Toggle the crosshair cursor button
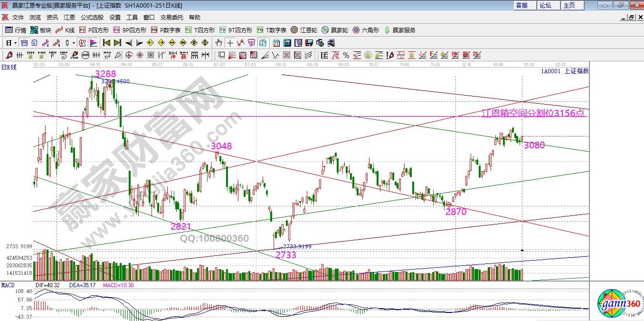This screenshot has width=644, height=321. click(230, 43)
